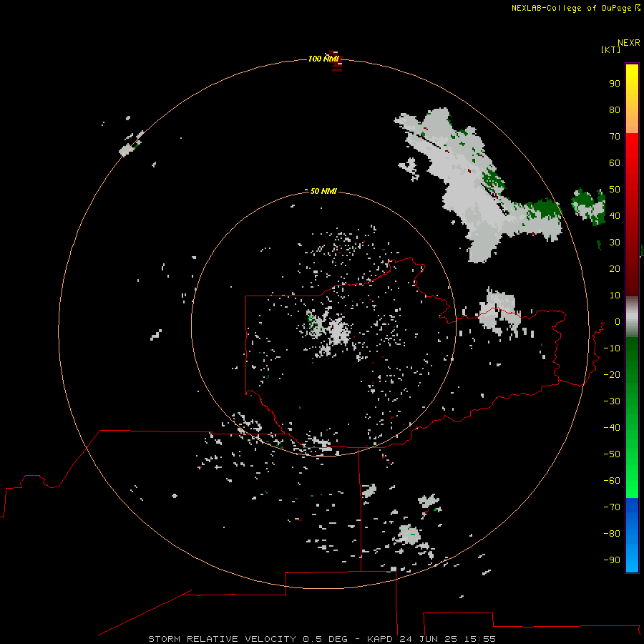Click the 0 value on the velocity scale

[618, 322]
